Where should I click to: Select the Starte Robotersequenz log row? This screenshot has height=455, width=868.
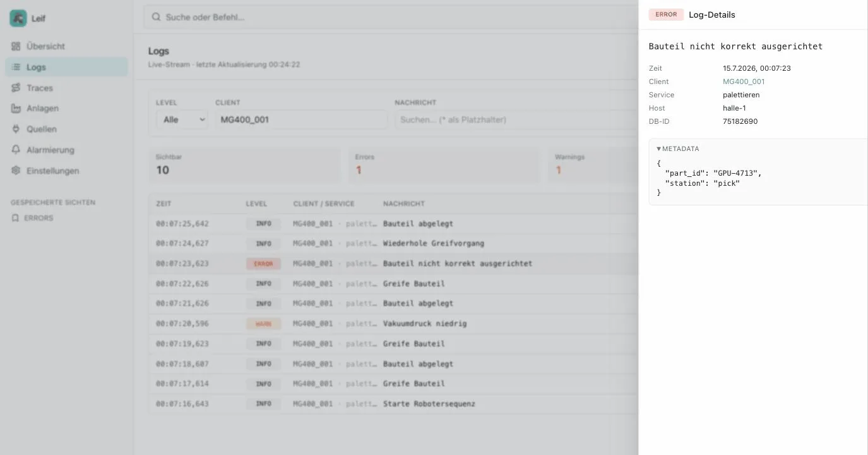pyautogui.click(x=393, y=404)
